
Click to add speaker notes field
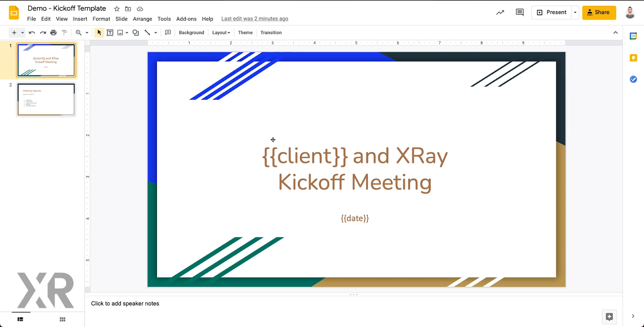coord(125,304)
